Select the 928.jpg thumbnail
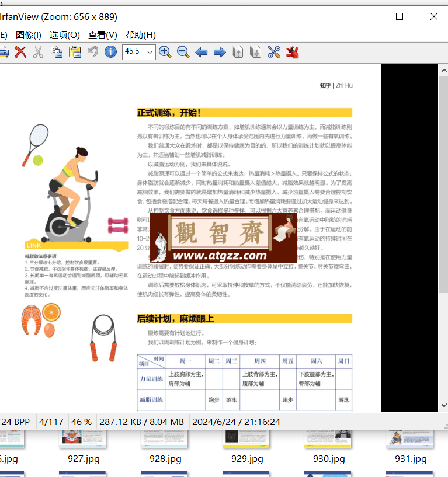The width and height of the screenshot is (448, 477). pyautogui.click(x=164, y=438)
